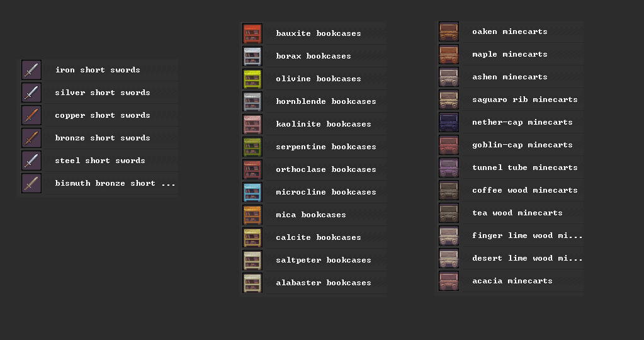Select the 'alabaster bookcases' text
The height and width of the screenshot is (340, 644).
pos(324,283)
